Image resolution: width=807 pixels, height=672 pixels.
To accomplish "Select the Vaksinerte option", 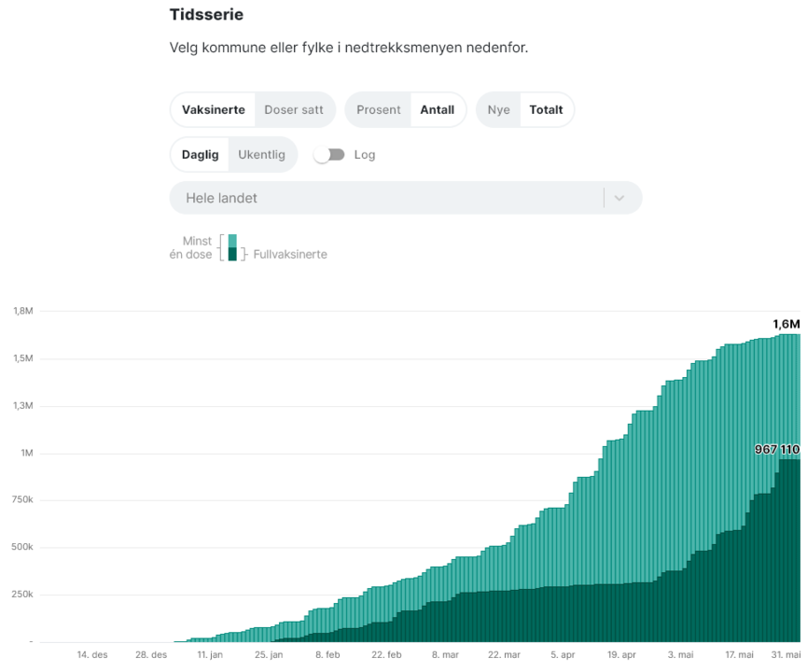I will click(x=213, y=110).
